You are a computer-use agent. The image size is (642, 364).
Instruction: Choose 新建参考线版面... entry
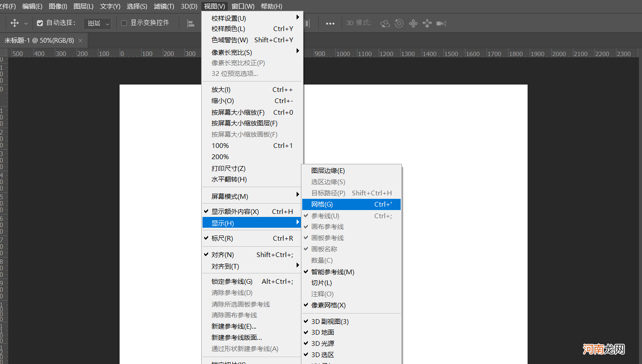(x=253, y=338)
